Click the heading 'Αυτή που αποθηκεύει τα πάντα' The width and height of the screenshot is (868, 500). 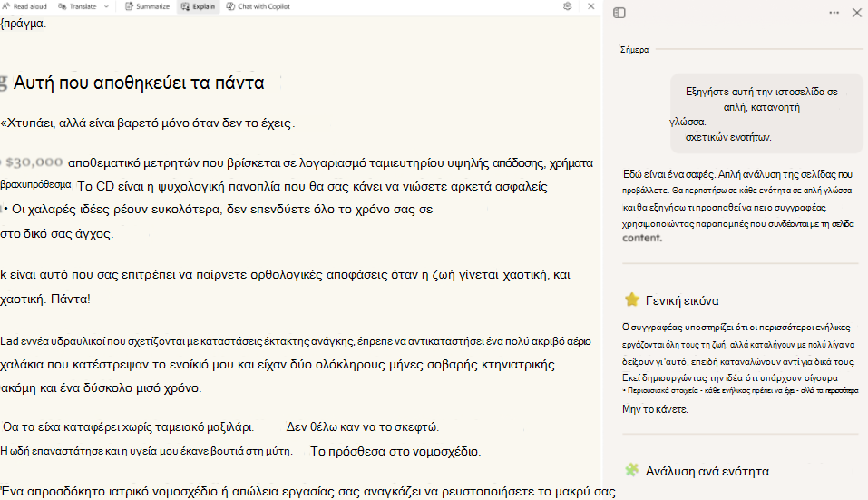[139, 83]
